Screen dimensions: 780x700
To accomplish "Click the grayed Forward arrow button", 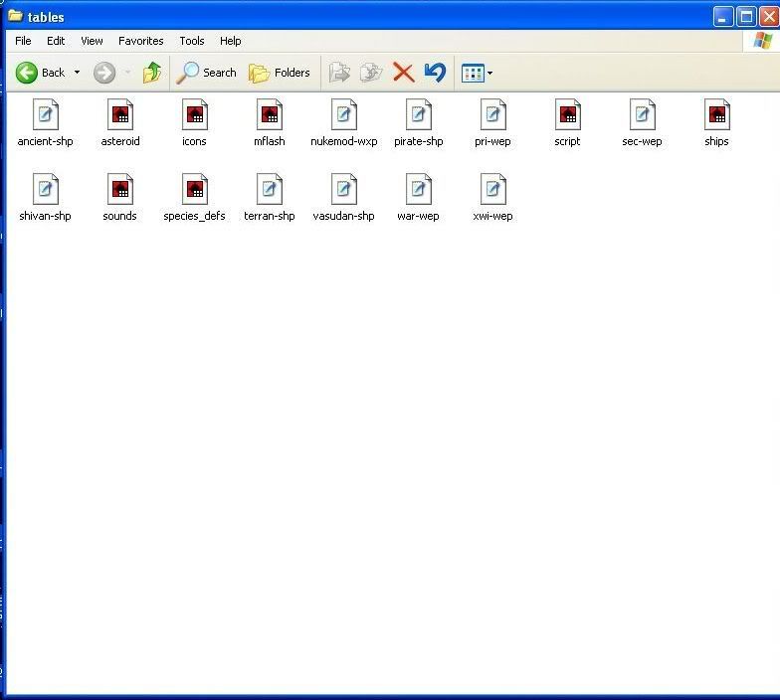I will [104, 73].
